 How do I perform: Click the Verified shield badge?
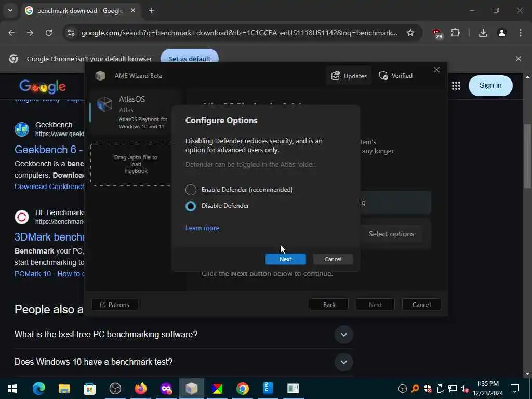coord(396,76)
